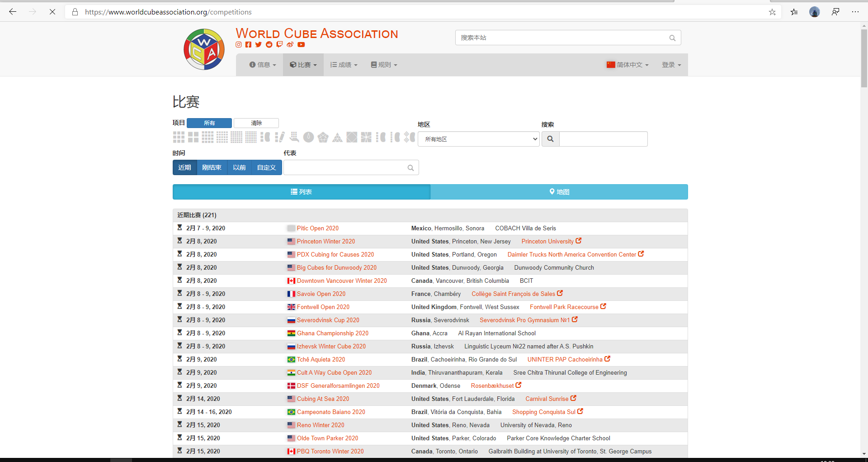Open external link icon for Carnival Sunrise

click(x=573, y=398)
